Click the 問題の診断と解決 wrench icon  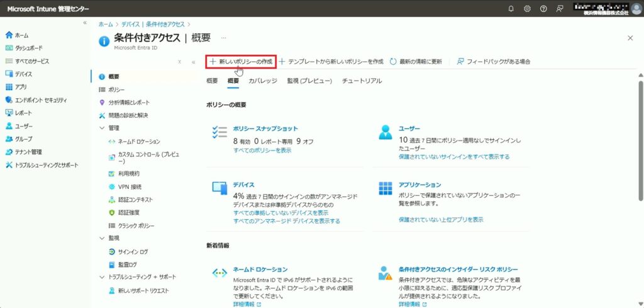[x=103, y=115]
